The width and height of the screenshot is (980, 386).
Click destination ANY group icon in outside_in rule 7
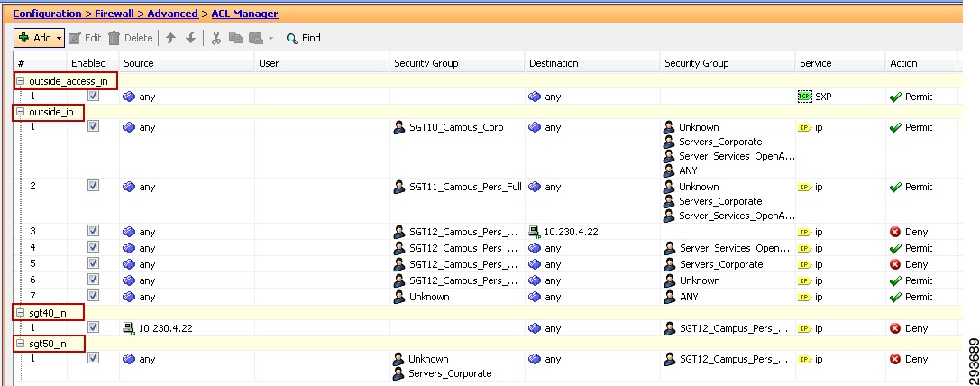(x=670, y=297)
